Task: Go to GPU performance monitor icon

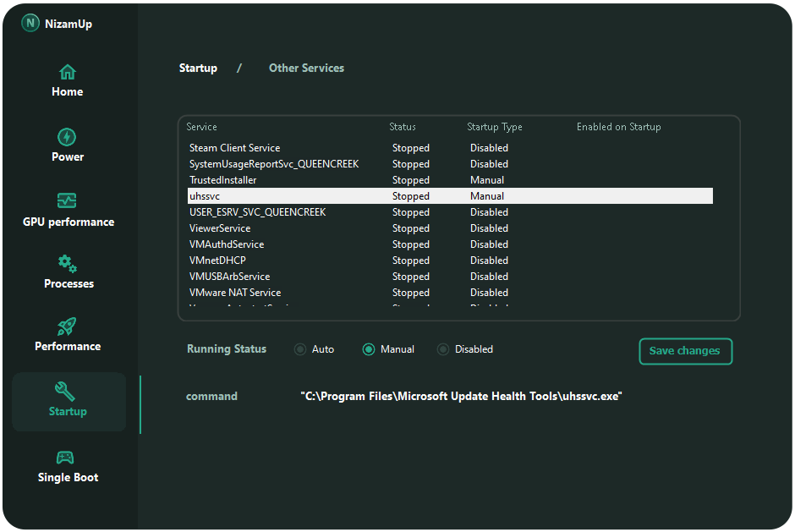Action: coord(67,201)
